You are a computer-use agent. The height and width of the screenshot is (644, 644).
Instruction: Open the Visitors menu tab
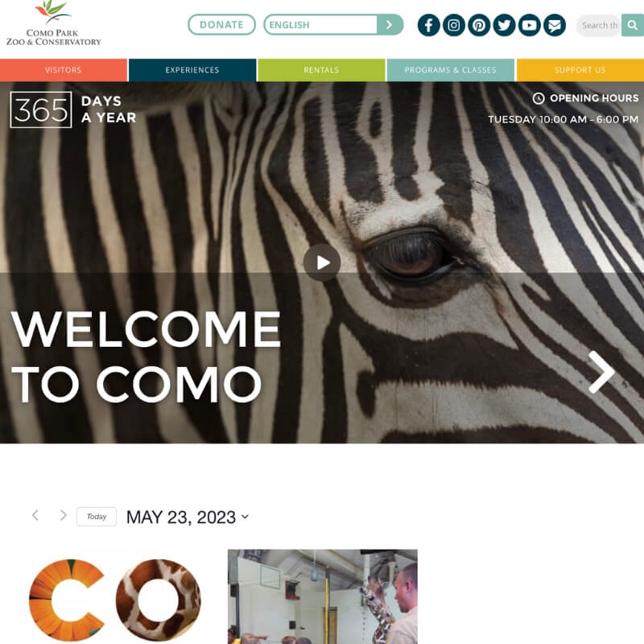tap(64, 70)
